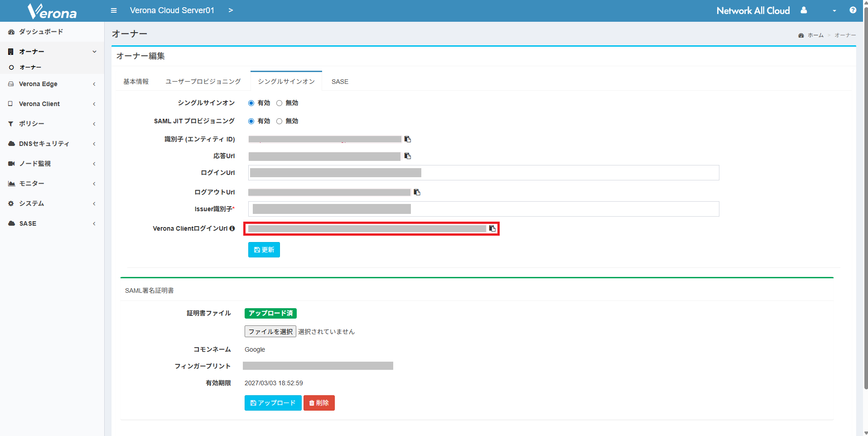Expand the システム sidebar menu
868x436 pixels.
94,203
